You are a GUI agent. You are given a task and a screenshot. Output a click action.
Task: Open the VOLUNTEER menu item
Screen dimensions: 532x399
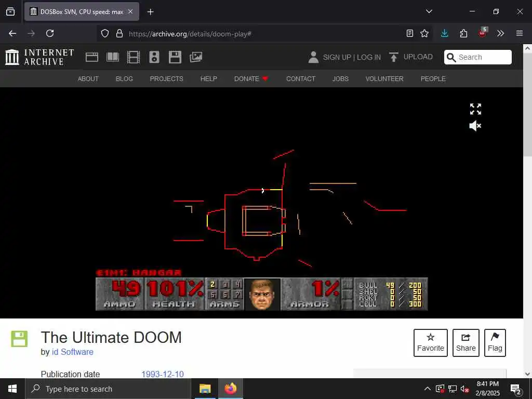pyautogui.click(x=384, y=79)
